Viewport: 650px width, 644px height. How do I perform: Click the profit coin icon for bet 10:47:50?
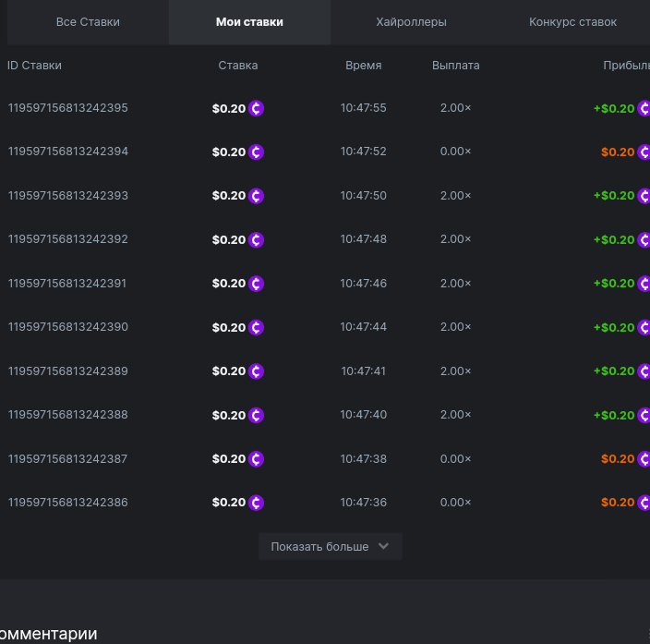[x=644, y=196]
